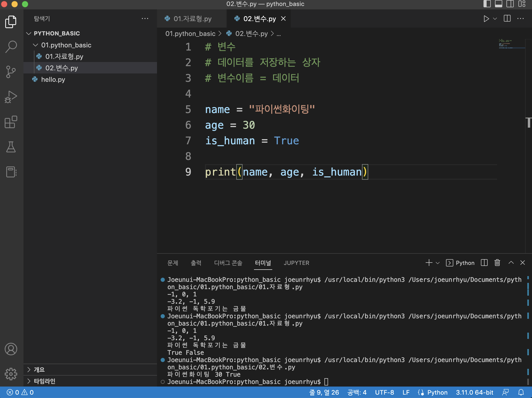Switch to the 출력 output tab
The image size is (532, 398).
point(196,263)
